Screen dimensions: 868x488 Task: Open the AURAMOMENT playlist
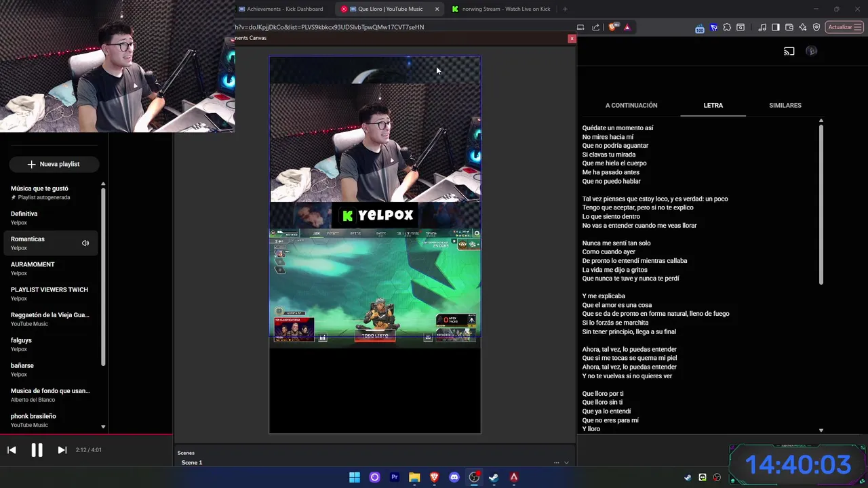(51, 268)
